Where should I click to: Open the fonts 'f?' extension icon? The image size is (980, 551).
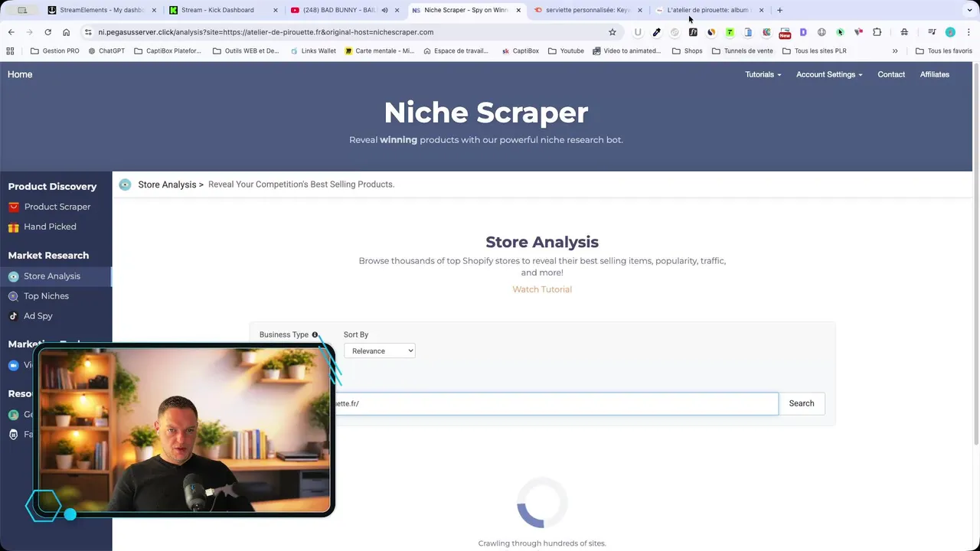pos(693,32)
